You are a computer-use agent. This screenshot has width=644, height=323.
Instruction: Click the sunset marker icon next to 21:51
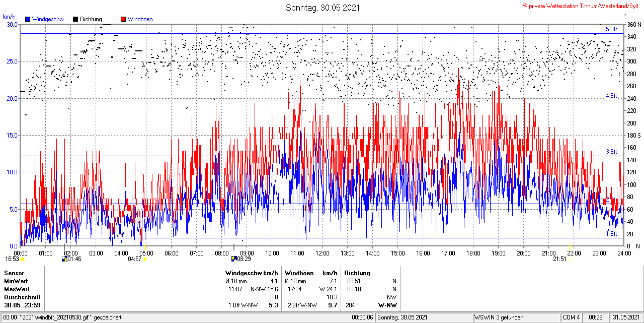(x=570, y=259)
